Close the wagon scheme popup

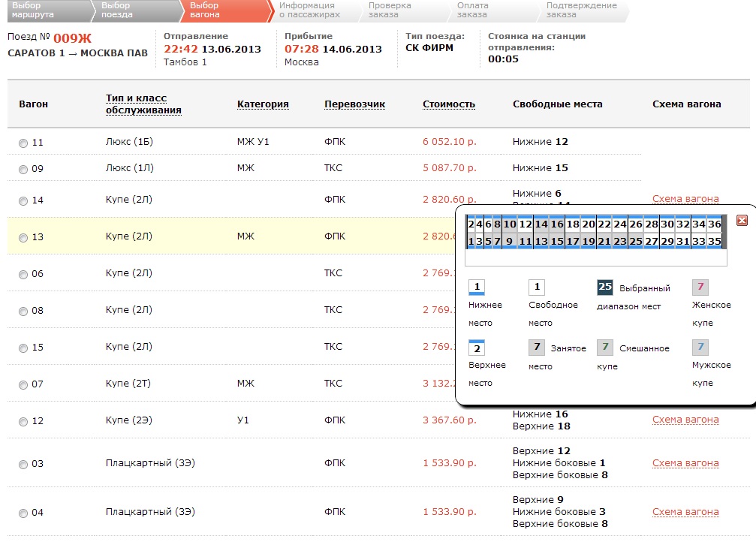[x=742, y=220]
